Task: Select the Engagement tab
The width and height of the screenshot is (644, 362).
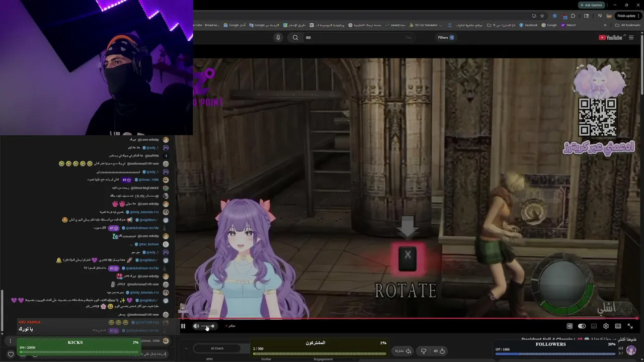Action: tap(323, 359)
